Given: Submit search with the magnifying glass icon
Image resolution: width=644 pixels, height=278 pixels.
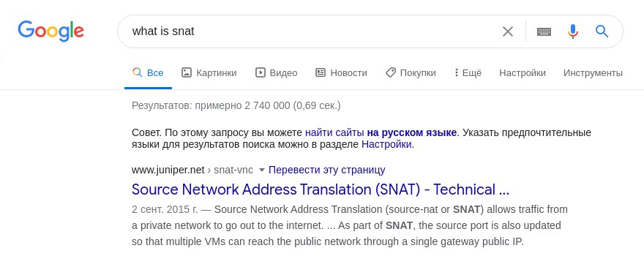Looking at the screenshot, I should click(x=602, y=31).
